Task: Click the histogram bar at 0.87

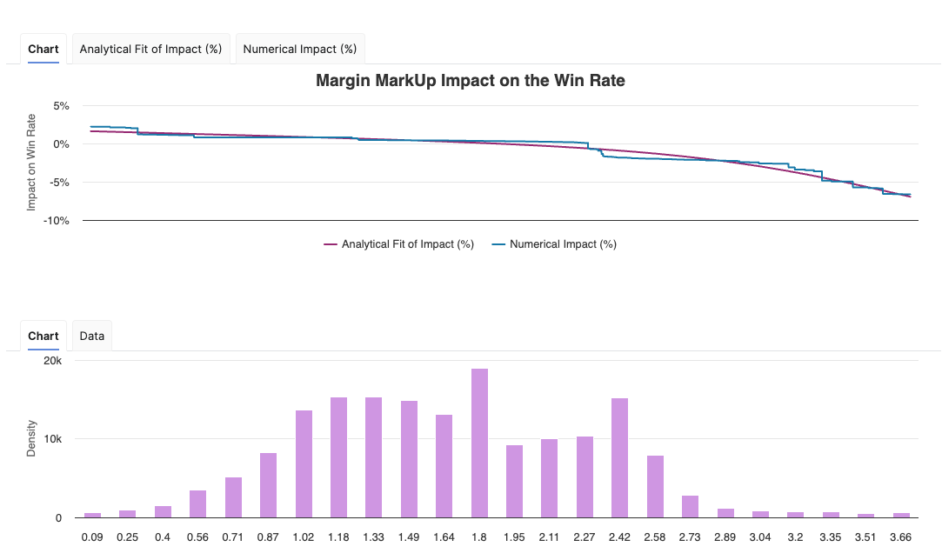Action: click(269, 485)
